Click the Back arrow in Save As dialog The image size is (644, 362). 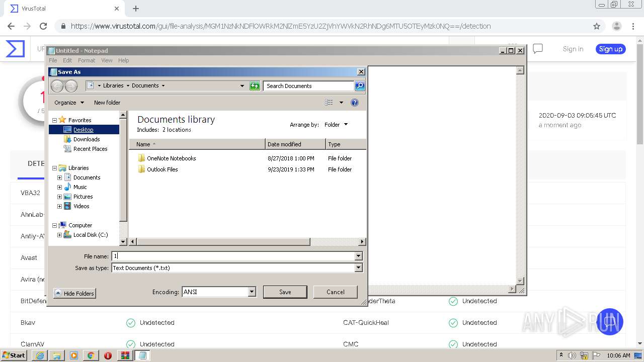(x=57, y=86)
